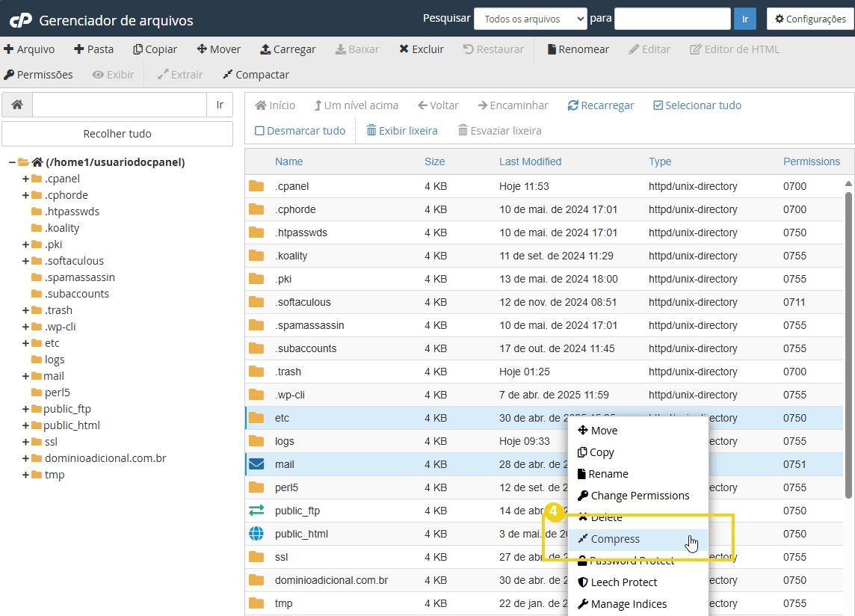Reload the listing with Recarregar
The image size is (855, 616).
601,105
